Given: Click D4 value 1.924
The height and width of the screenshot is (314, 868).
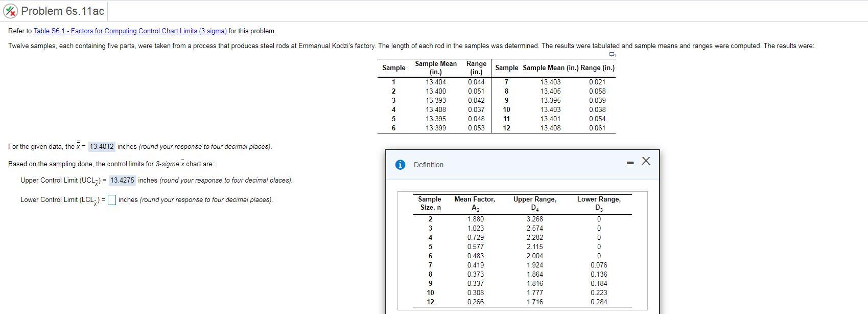Looking at the screenshot, I should point(535,265).
